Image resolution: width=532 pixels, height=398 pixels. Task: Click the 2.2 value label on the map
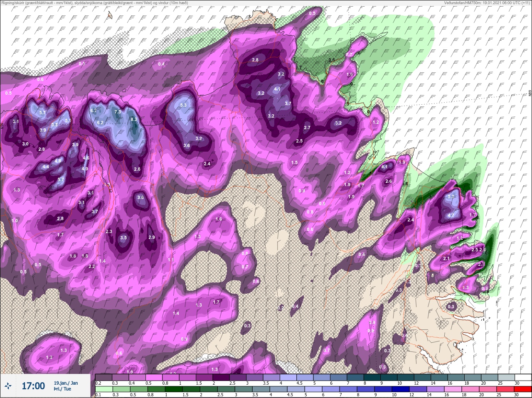pyautogui.click(x=92, y=266)
